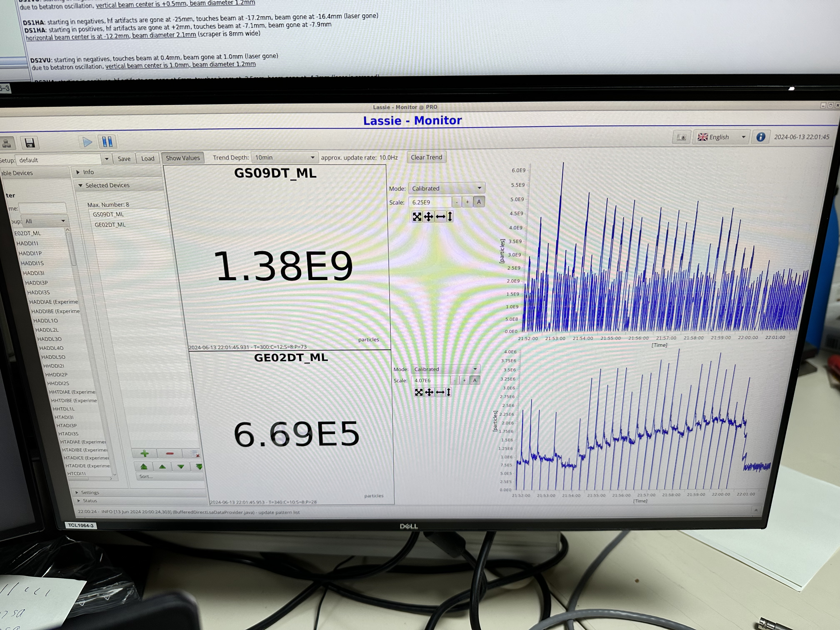Click the Save setup button
840x630 pixels.
click(124, 159)
